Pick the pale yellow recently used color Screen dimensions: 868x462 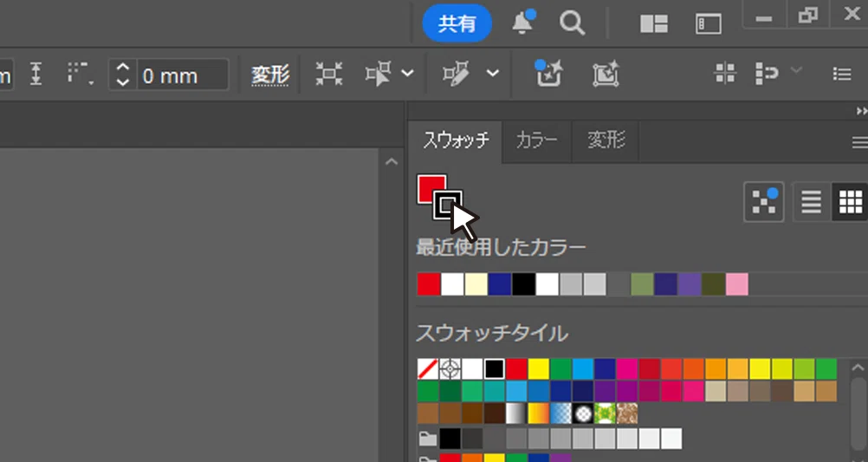point(476,284)
